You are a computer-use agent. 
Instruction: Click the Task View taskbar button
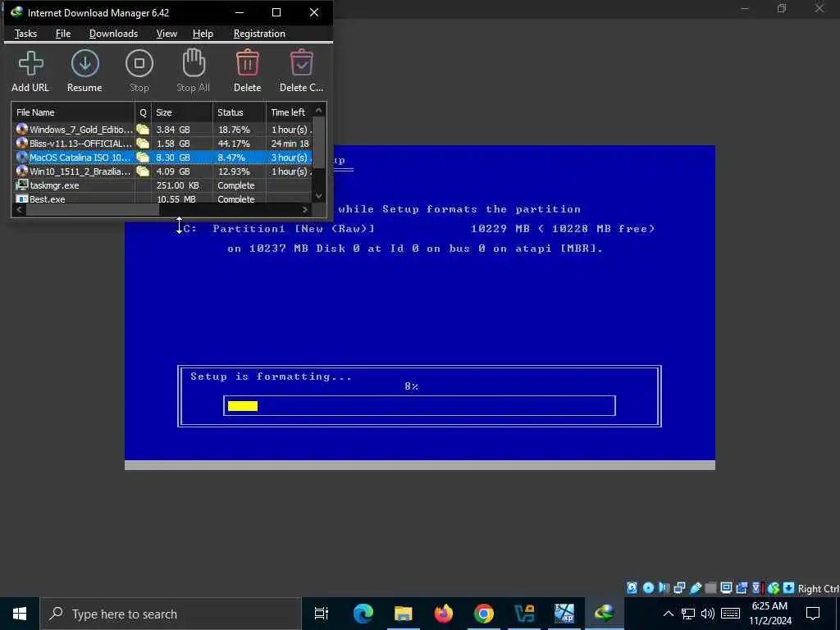322,614
